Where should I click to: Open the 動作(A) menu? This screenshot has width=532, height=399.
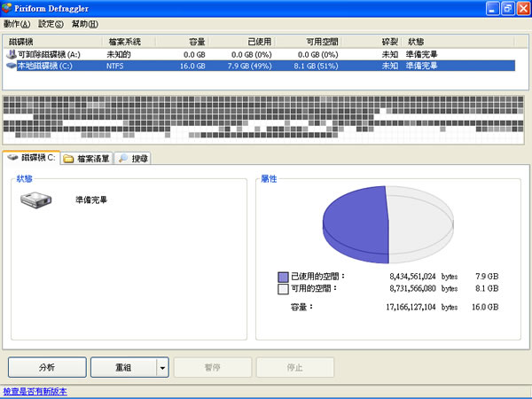point(17,24)
